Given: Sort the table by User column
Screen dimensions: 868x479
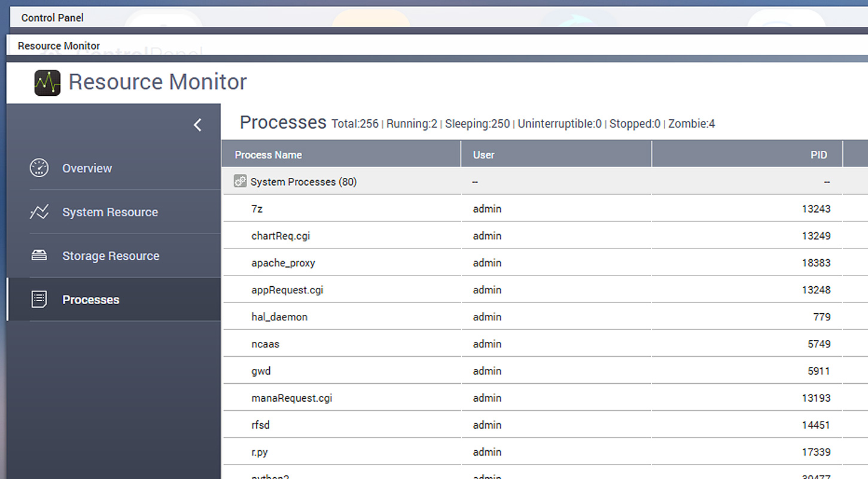Looking at the screenshot, I should click(x=483, y=154).
